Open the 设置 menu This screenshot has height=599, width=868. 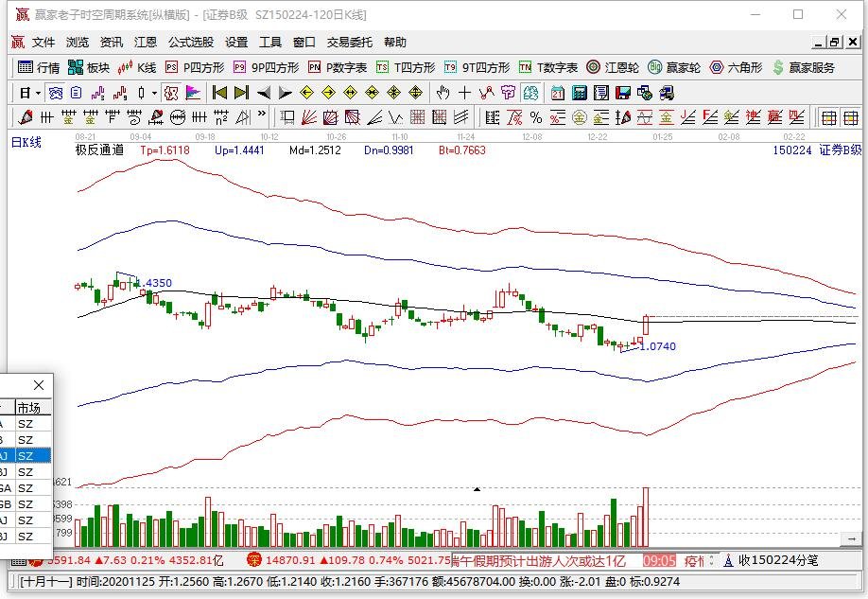pos(236,43)
